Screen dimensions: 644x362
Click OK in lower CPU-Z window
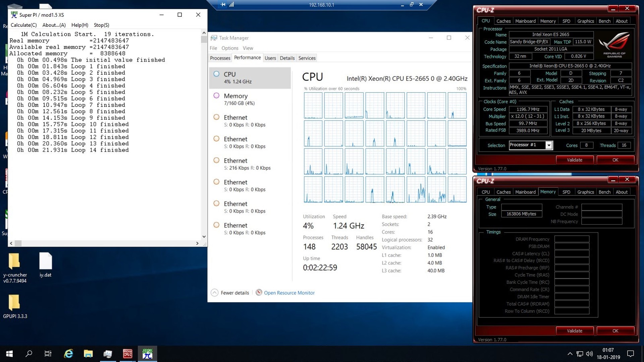pos(615,331)
